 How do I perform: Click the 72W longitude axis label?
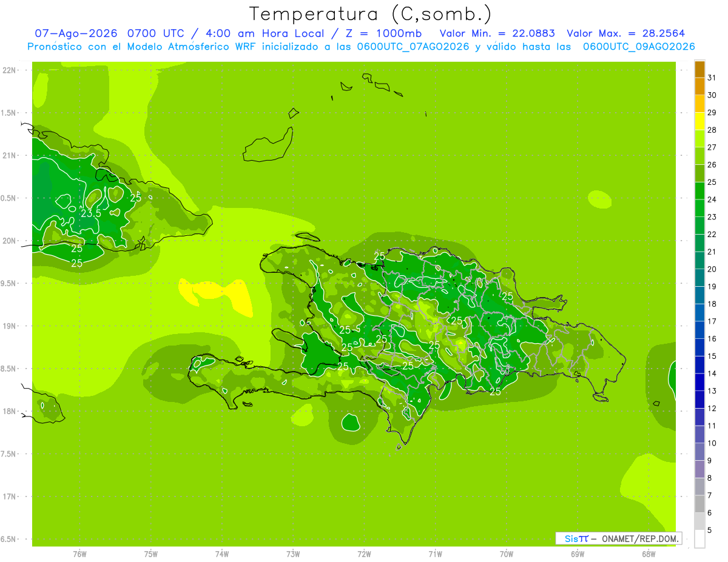pyautogui.click(x=364, y=554)
